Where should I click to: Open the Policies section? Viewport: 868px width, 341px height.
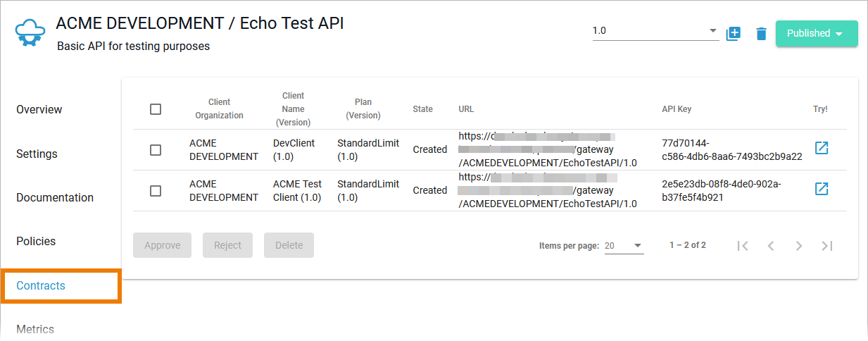[36, 242]
